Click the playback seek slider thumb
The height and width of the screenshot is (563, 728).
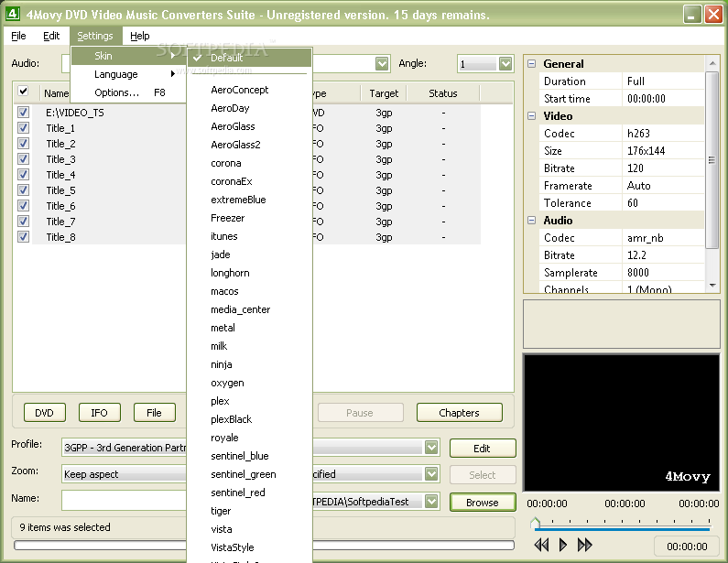click(x=535, y=523)
